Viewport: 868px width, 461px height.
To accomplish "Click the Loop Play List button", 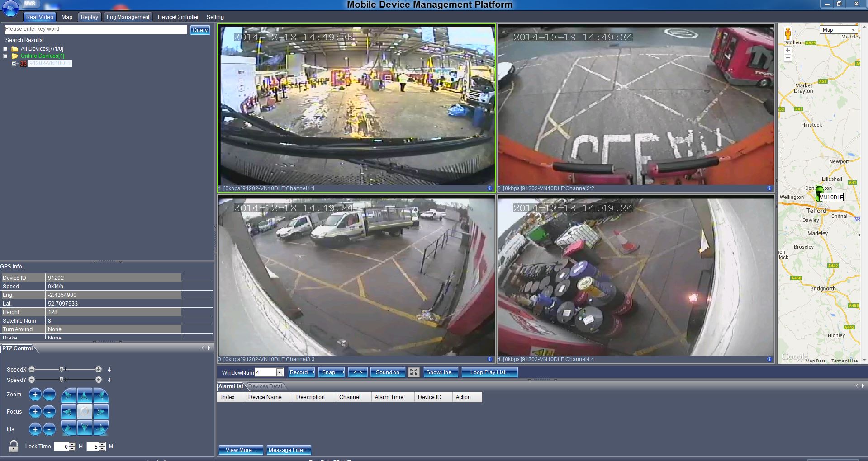I will pyautogui.click(x=489, y=372).
